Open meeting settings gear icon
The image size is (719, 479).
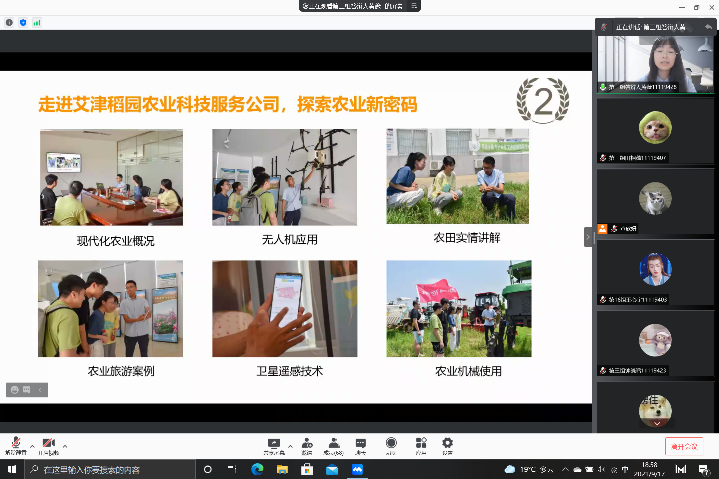pos(447,443)
